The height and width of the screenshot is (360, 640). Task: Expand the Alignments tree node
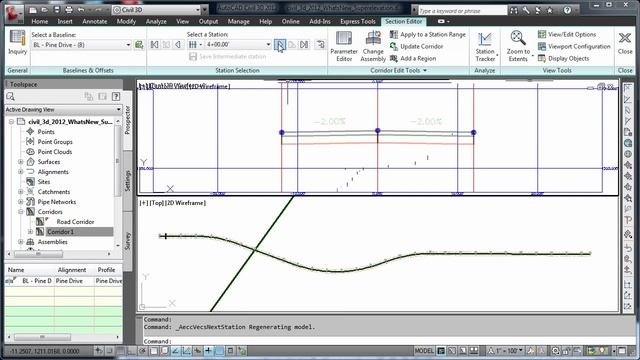tap(20, 172)
